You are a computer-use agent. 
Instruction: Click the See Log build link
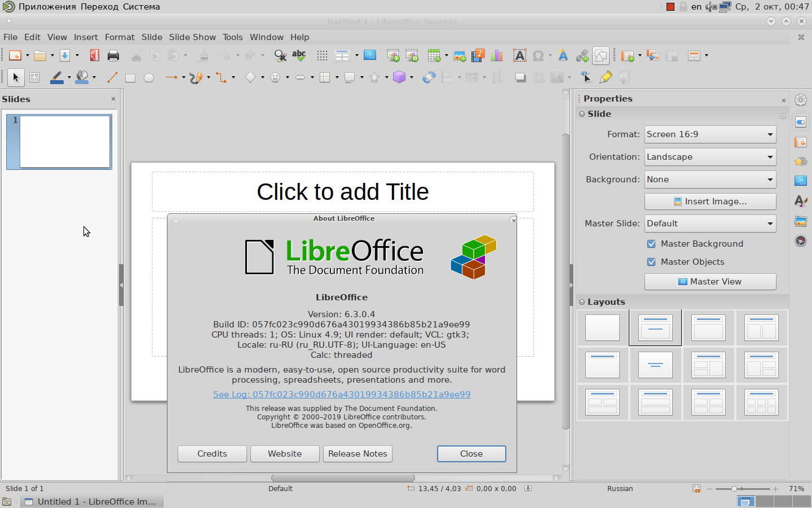tap(342, 395)
